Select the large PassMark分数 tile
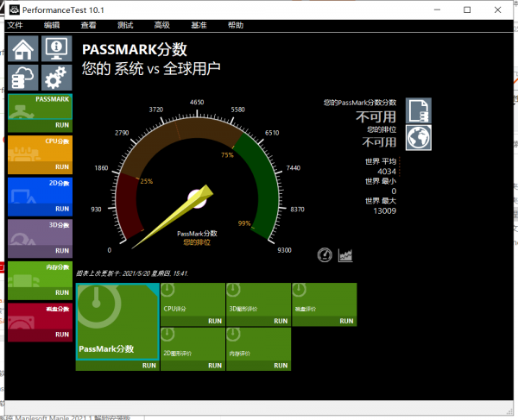 point(117,322)
